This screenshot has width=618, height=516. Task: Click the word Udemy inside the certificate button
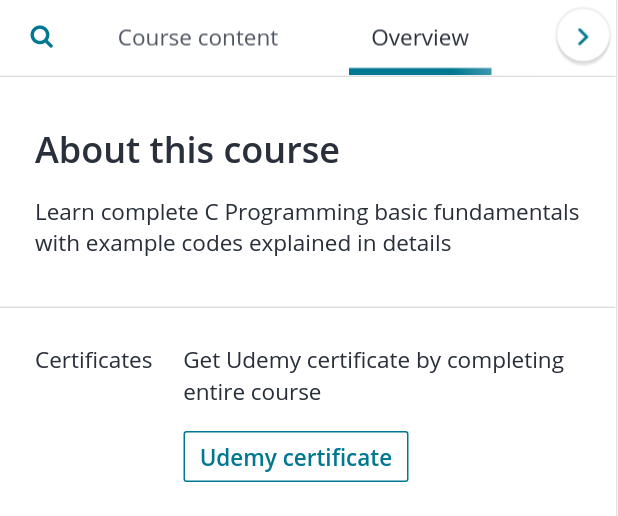238,458
